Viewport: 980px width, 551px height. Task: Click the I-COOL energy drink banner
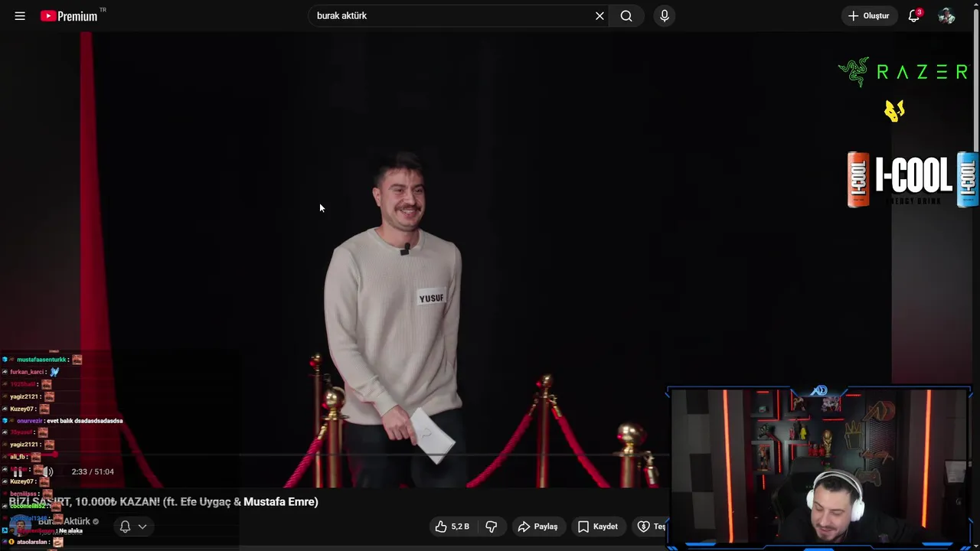913,179
